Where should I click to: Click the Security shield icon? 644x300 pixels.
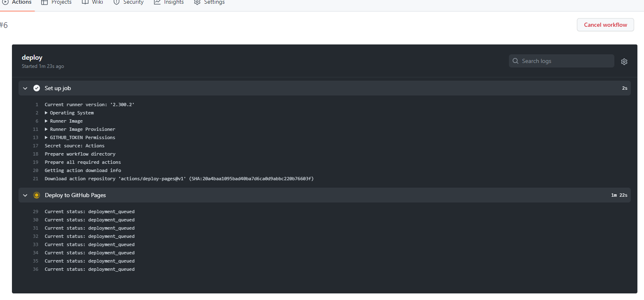(117, 2)
